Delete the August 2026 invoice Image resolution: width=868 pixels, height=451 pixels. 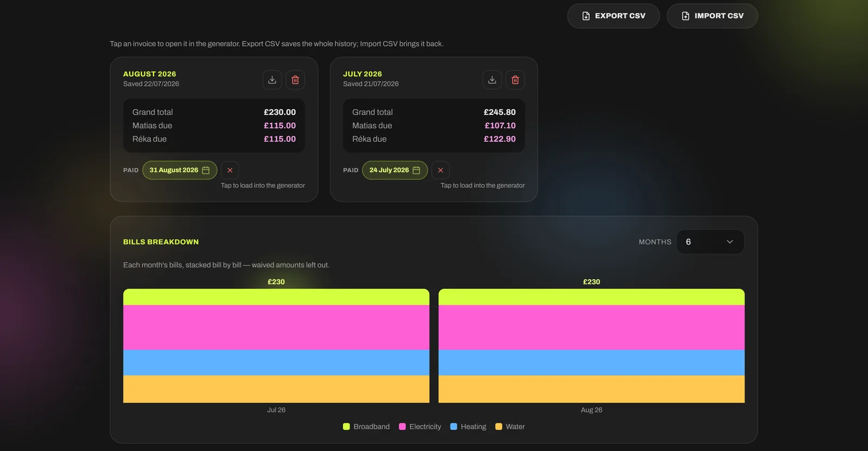pos(295,80)
